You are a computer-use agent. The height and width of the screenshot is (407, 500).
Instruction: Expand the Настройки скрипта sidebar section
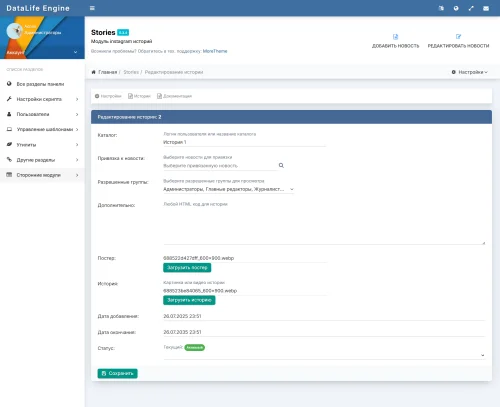(42, 99)
